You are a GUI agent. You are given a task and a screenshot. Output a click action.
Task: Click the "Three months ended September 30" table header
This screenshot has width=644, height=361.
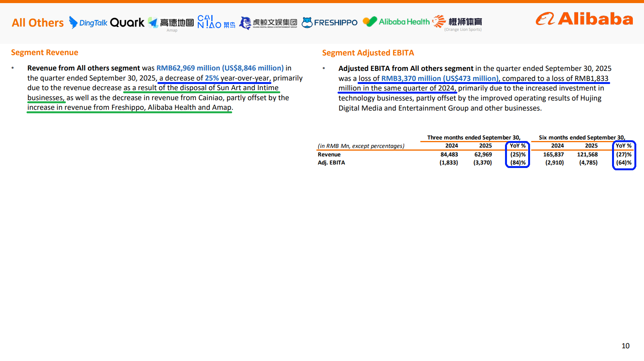[x=473, y=138]
